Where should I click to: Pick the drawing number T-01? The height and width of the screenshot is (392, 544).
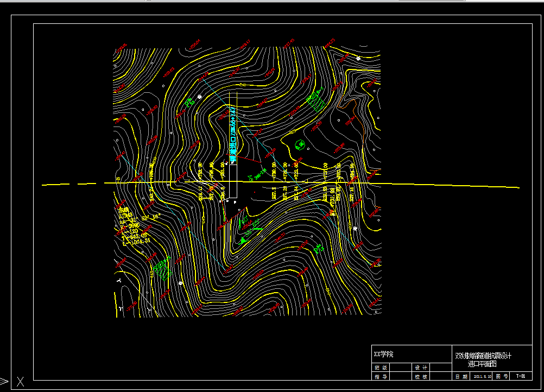click(x=521, y=376)
